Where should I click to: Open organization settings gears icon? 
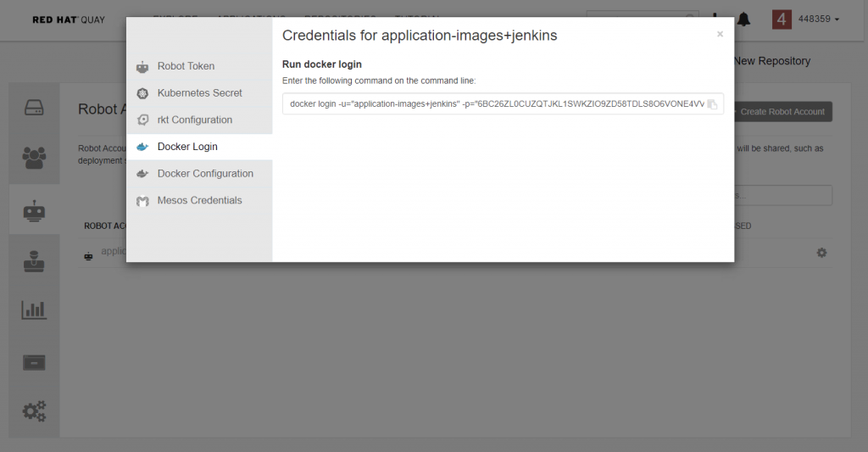pos(34,411)
